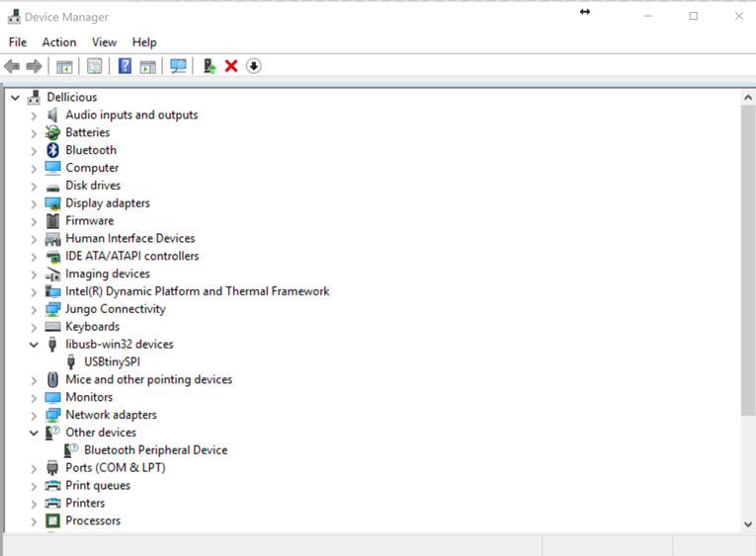Select the Dellicious root label
The image size is (756, 556).
tap(72, 98)
